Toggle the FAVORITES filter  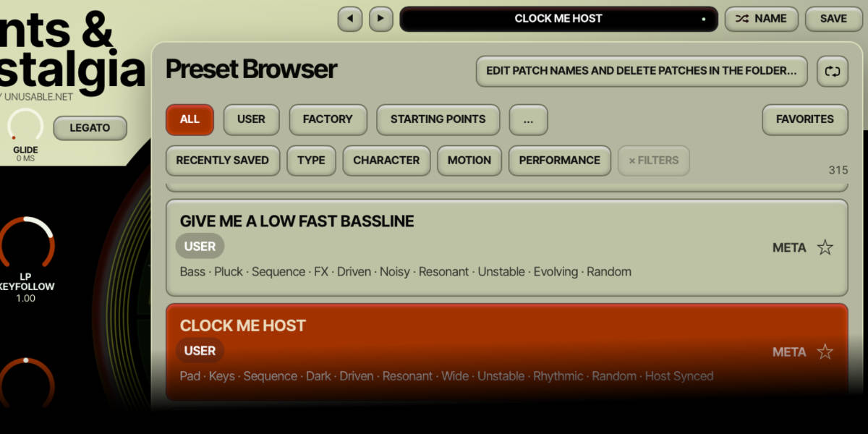coord(804,119)
